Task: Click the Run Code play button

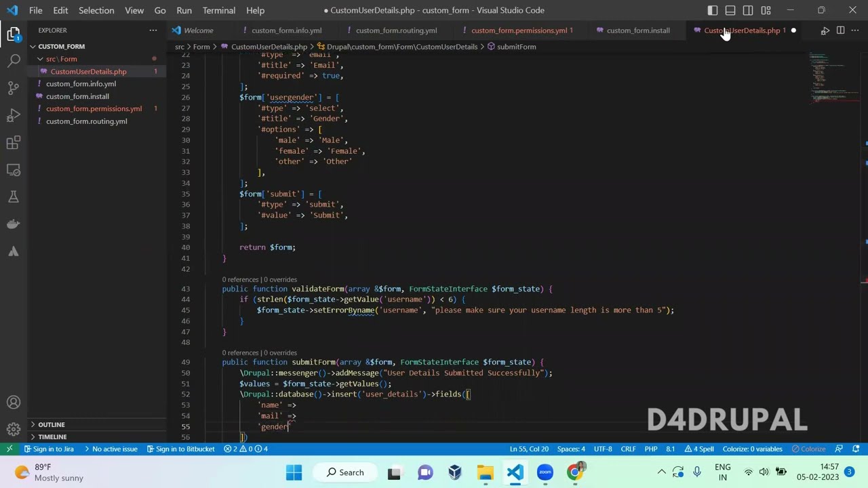Action: click(825, 30)
